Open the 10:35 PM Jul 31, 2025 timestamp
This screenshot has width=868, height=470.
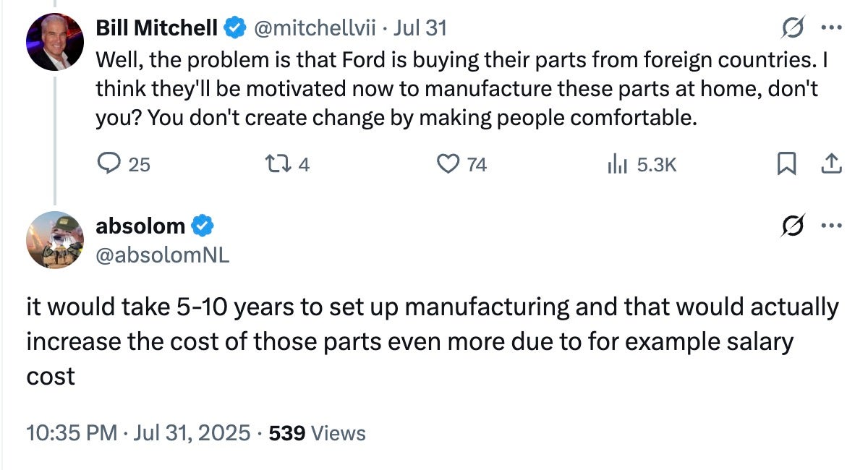click(x=139, y=433)
